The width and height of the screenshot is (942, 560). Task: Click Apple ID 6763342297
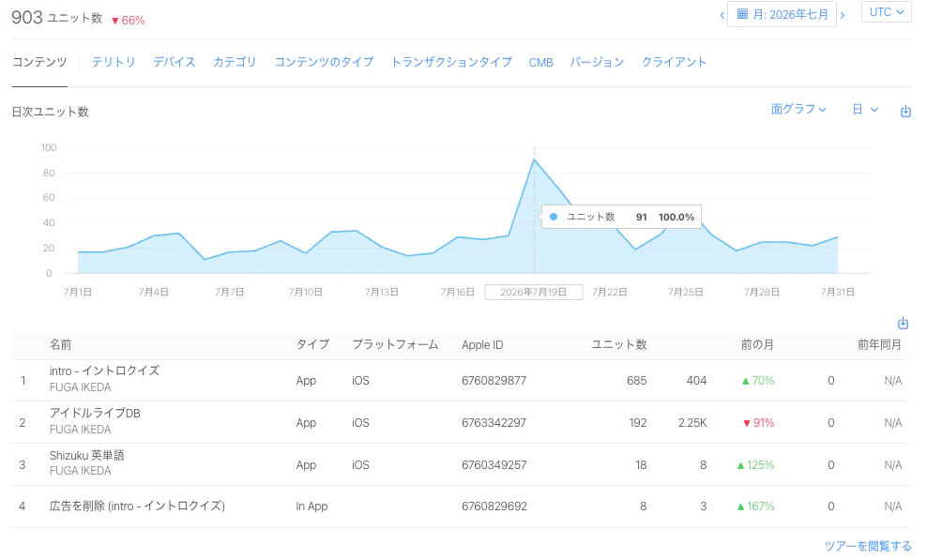pos(494,423)
